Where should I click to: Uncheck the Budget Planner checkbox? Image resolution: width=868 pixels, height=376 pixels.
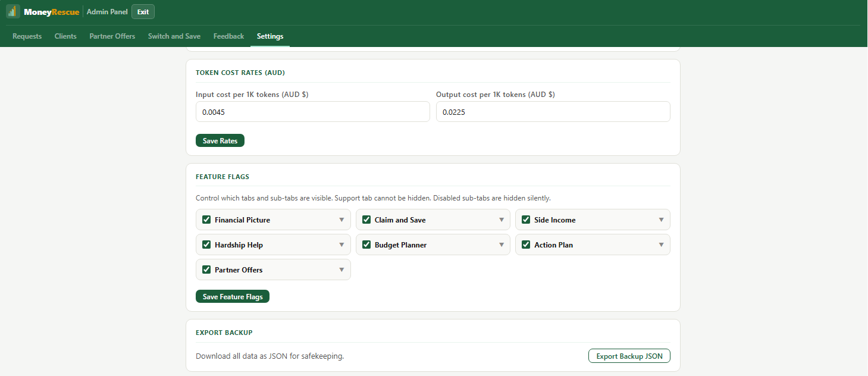pyautogui.click(x=366, y=245)
